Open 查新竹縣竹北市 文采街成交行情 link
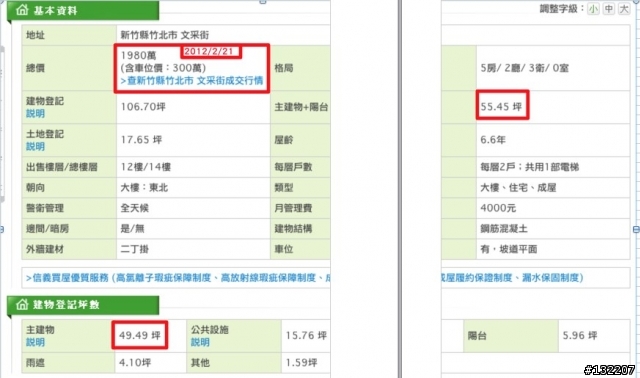This screenshot has width=640, height=378. coord(192,81)
